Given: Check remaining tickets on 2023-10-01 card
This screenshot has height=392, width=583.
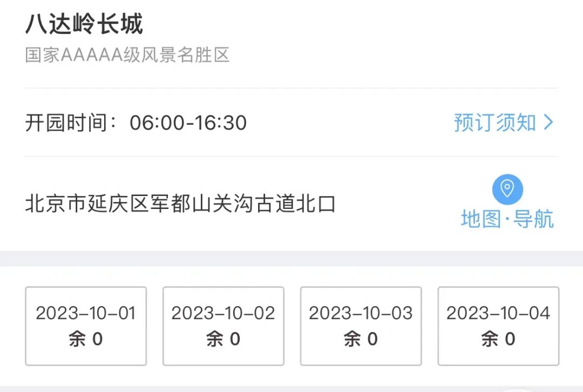Looking at the screenshot, I should [x=85, y=340].
